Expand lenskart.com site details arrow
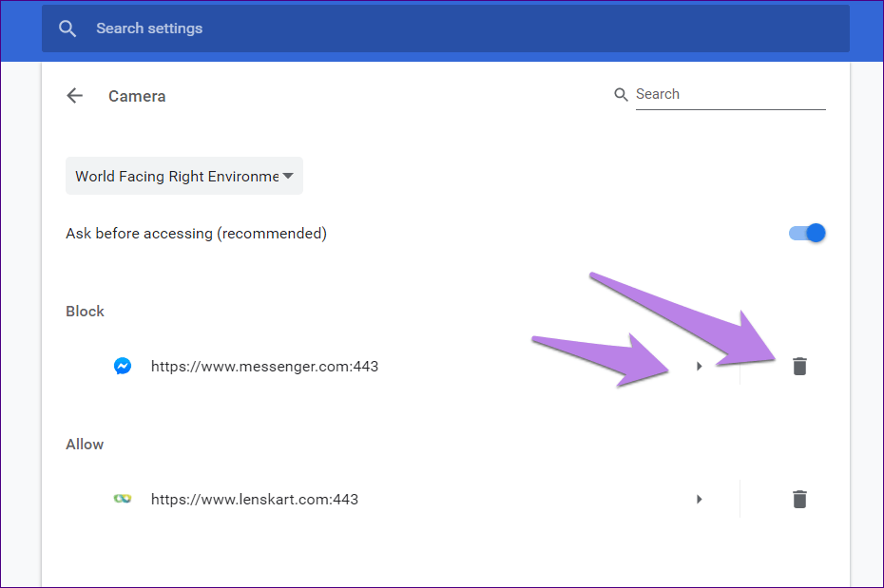Screen dimensions: 884x588 pos(700,499)
